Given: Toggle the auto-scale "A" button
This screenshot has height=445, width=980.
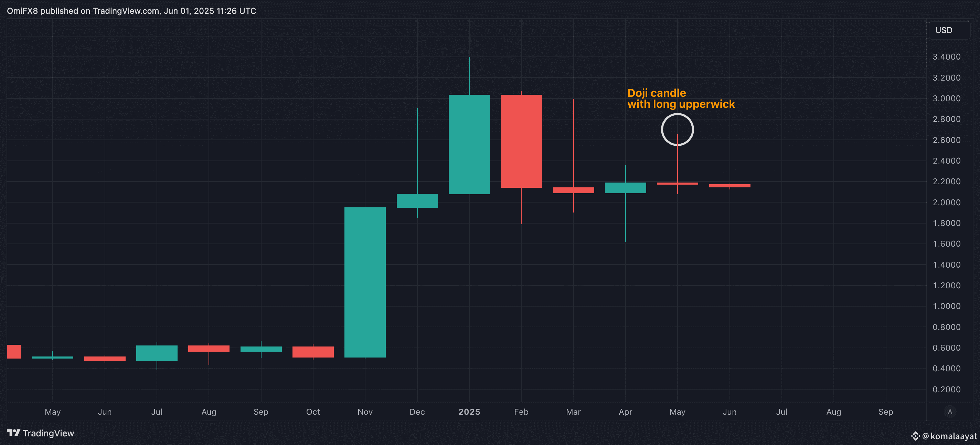Looking at the screenshot, I should point(950,412).
